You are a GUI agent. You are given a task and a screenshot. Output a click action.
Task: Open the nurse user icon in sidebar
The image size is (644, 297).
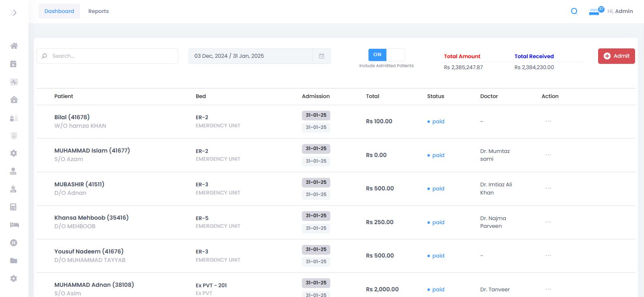click(x=13, y=189)
